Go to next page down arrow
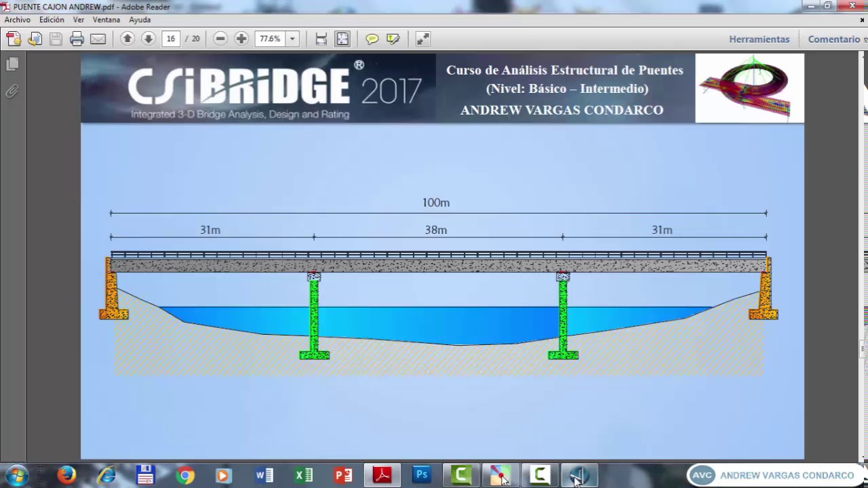The width and height of the screenshot is (868, 488). [x=148, y=39]
